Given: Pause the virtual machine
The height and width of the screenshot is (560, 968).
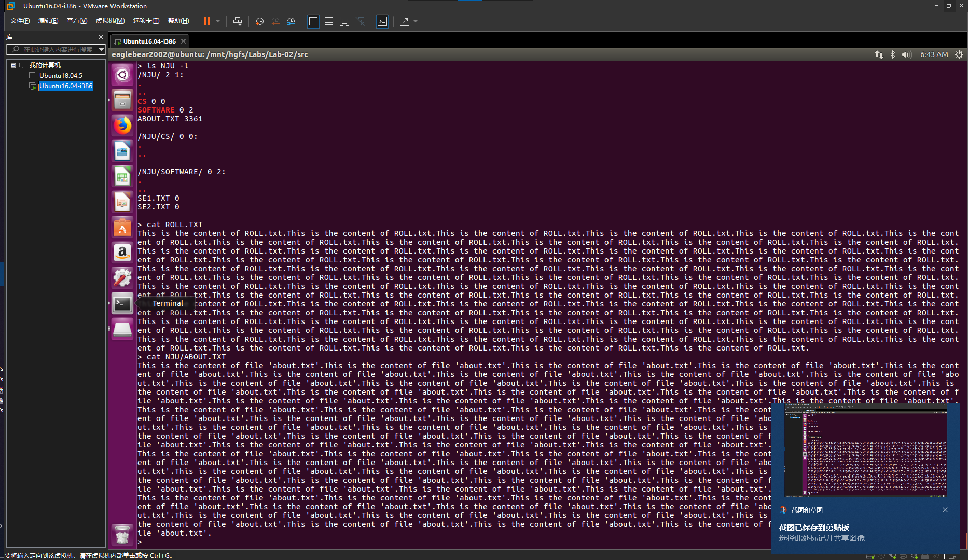Looking at the screenshot, I should point(206,21).
